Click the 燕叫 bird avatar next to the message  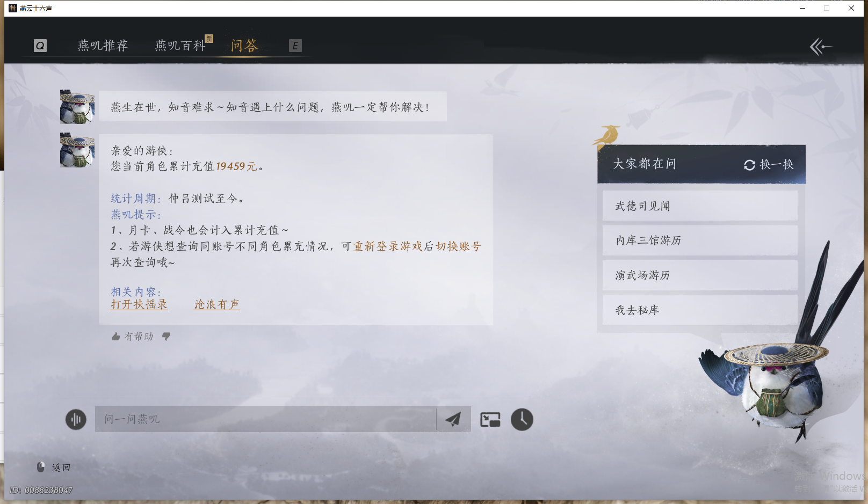click(x=77, y=106)
